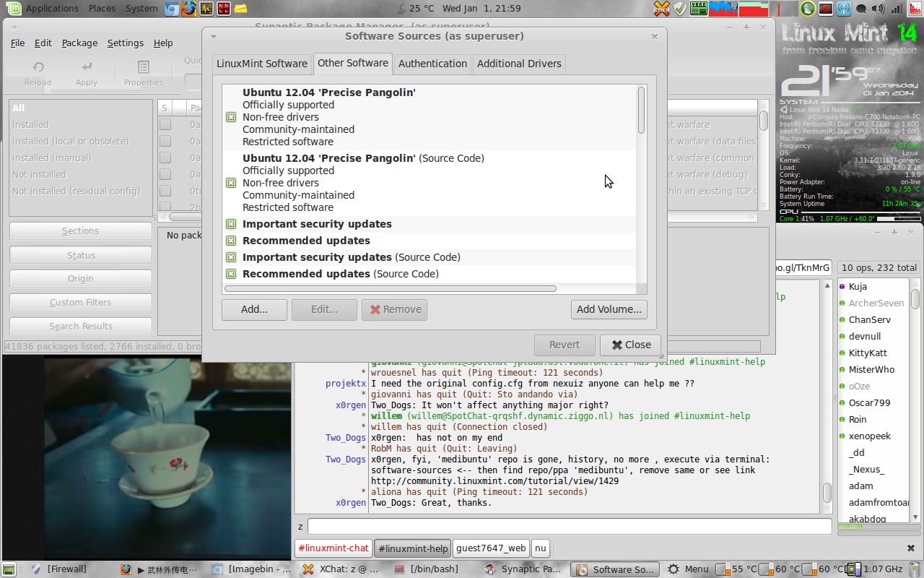Open the network signal bars icon
This screenshot has height=578, width=924.
(896, 9)
